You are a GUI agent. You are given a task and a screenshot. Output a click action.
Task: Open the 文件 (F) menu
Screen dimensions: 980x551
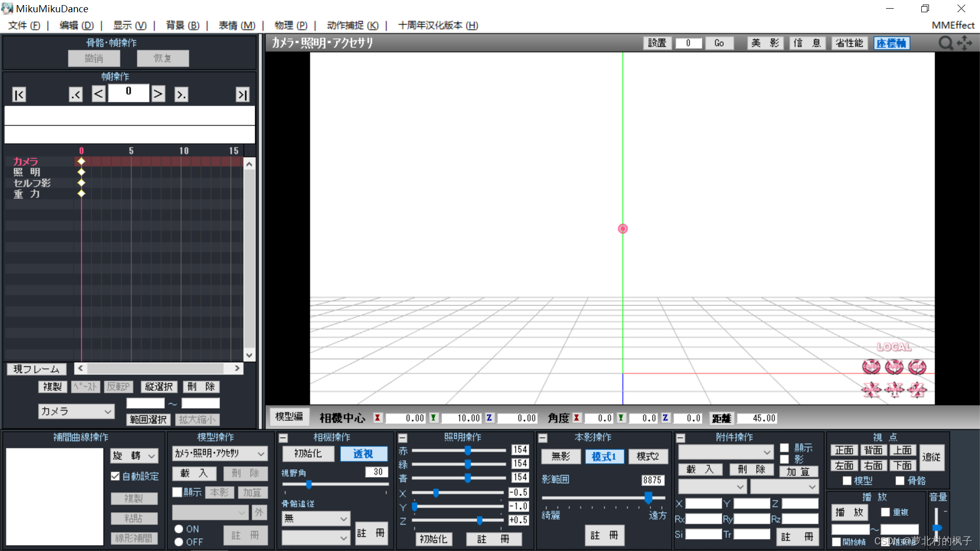click(24, 25)
